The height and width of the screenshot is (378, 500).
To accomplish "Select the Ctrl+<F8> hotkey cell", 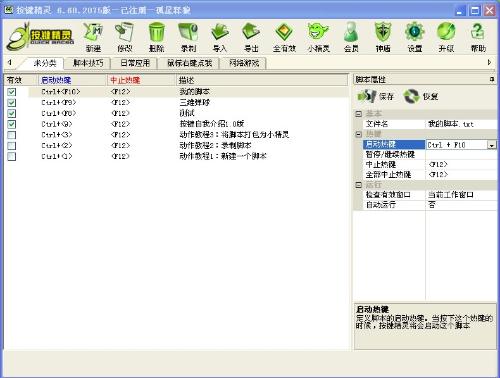I will pyautogui.click(x=59, y=113).
